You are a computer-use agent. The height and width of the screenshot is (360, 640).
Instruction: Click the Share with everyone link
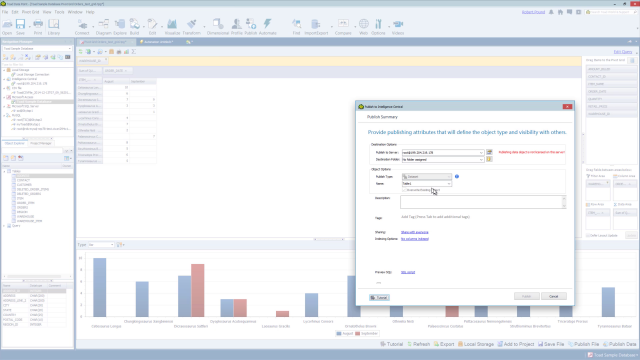point(415,232)
